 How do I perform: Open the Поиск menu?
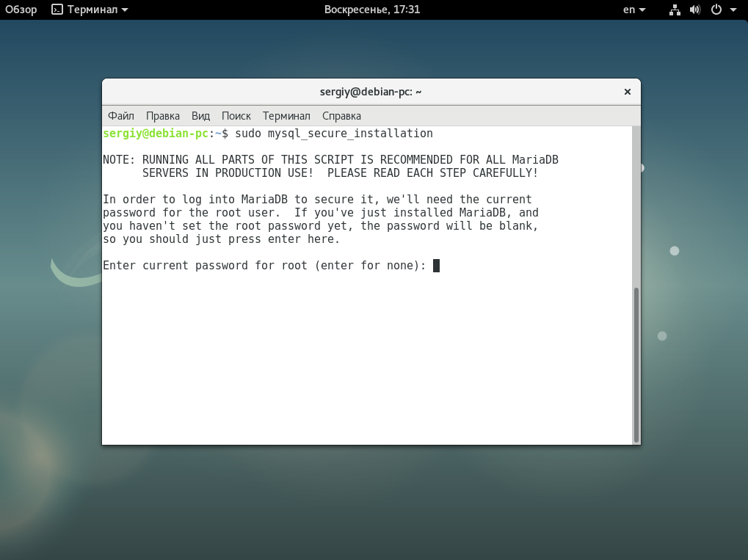pyautogui.click(x=236, y=116)
